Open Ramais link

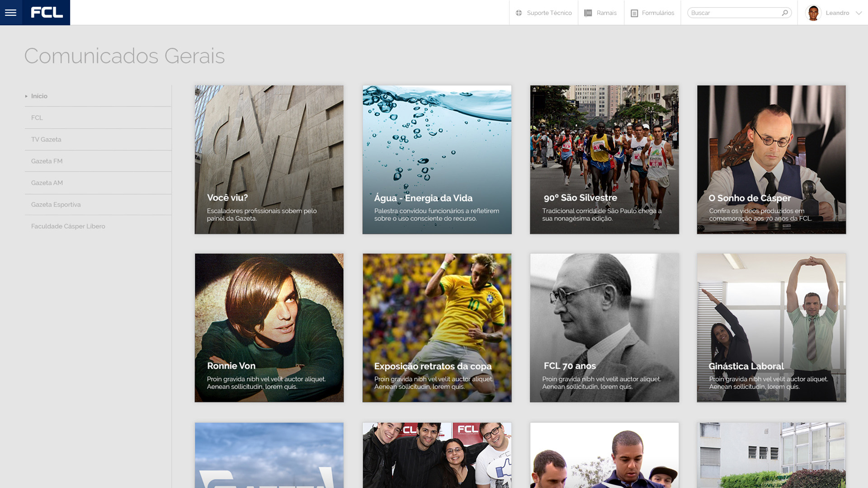606,13
